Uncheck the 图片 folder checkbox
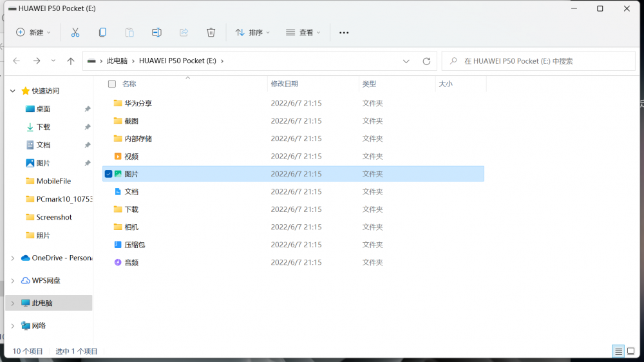The image size is (644, 362). coord(108,174)
